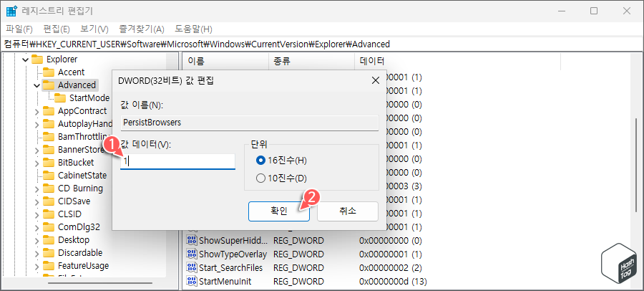Image resolution: width=644 pixels, height=291 pixels.
Task: Click the registry path address bar
Action: (x=322, y=44)
